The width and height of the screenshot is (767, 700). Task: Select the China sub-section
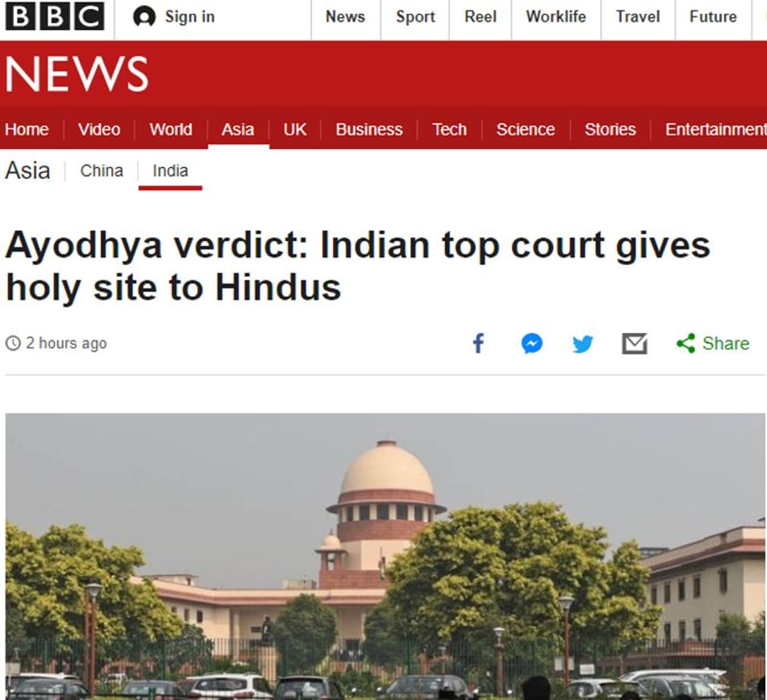coord(102,171)
